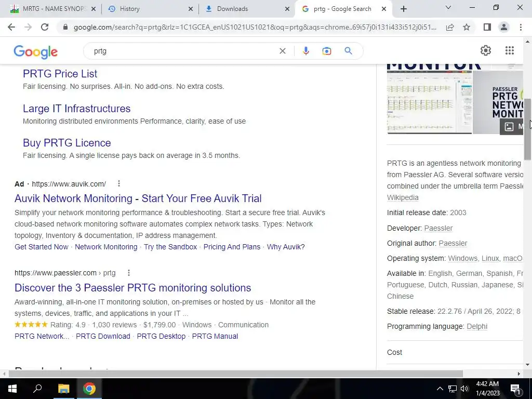Screen dimensions: 532x399
Task: Open the notification center icon
Action: 515,389
